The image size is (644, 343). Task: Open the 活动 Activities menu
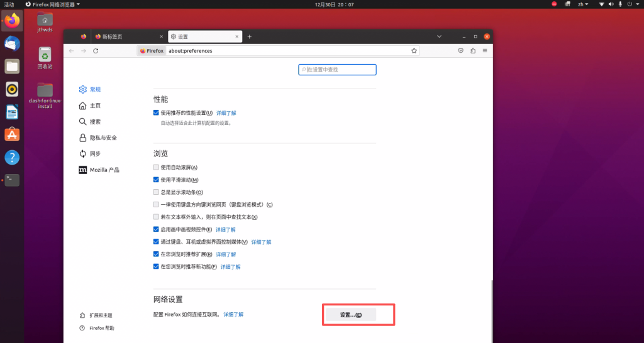(x=9, y=4)
